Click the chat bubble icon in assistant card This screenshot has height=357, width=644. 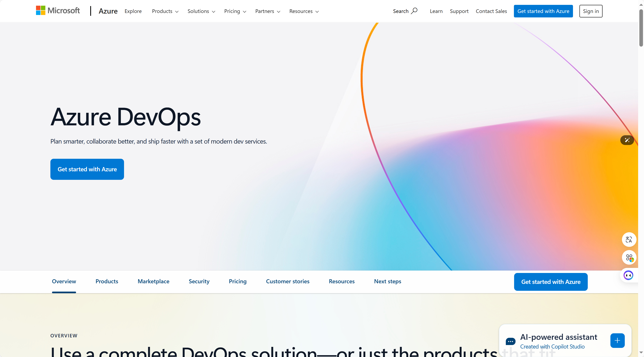tap(510, 341)
